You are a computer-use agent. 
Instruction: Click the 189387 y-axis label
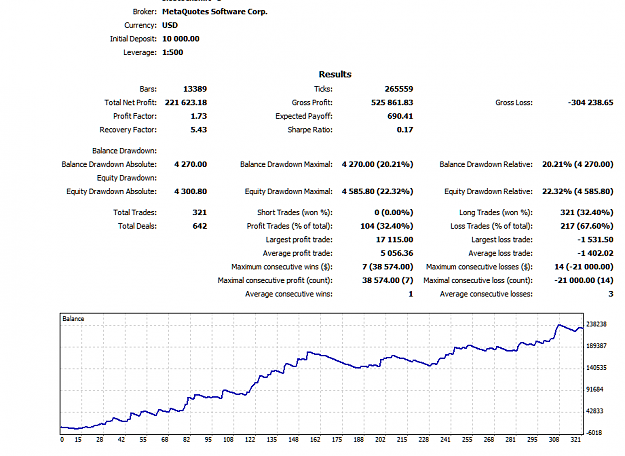[x=596, y=346]
